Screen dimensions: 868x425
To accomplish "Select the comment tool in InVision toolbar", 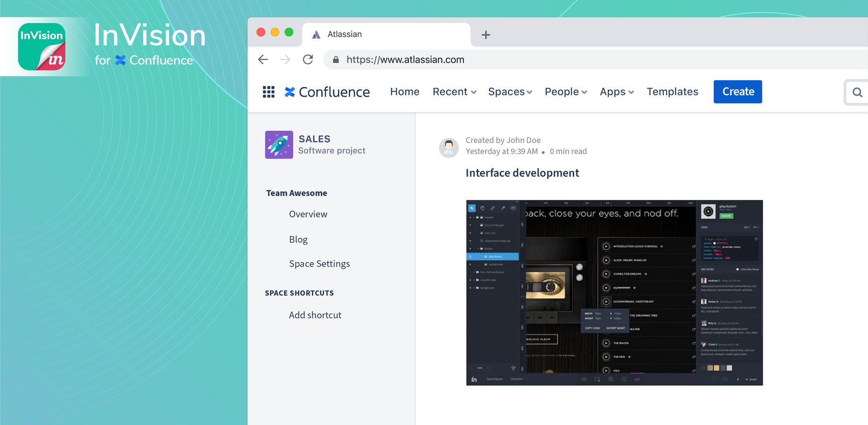I will [513, 208].
